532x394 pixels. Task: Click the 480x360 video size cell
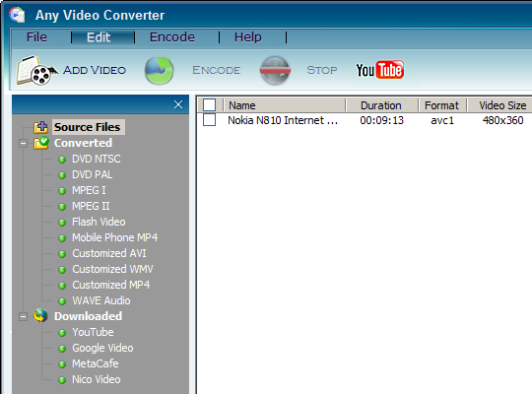click(x=503, y=120)
